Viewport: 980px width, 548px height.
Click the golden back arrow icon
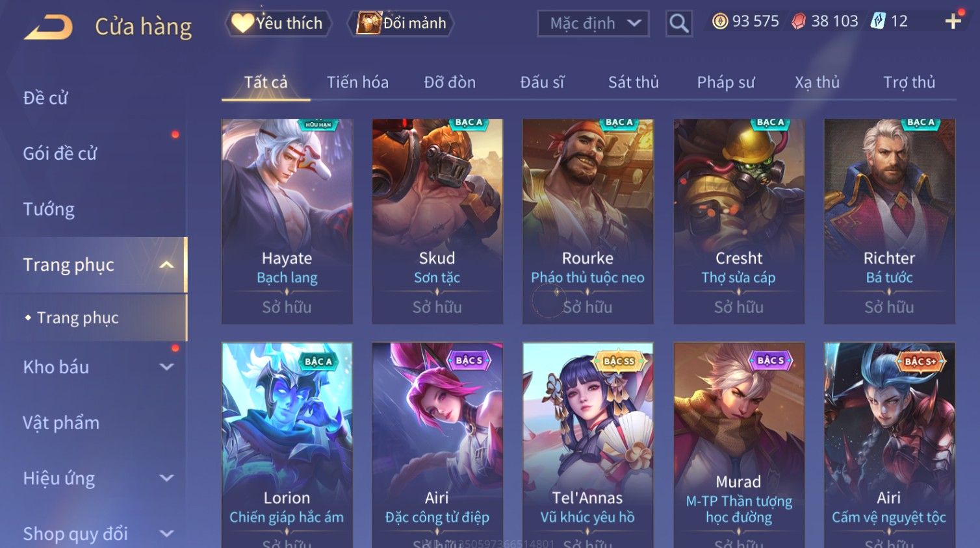(49, 27)
